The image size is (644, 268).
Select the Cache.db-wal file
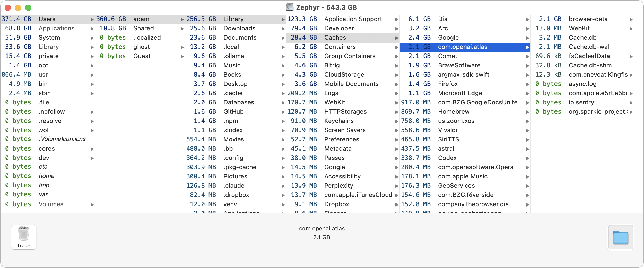(x=582, y=47)
